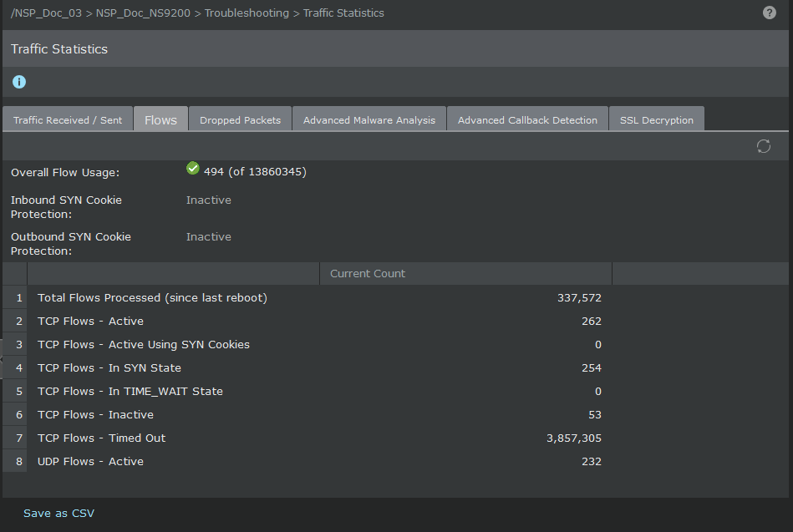This screenshot has height=532, width=793.
Task: Select Total Flows Processed row label
Action: pyautogui.click(x=152, y=298)
